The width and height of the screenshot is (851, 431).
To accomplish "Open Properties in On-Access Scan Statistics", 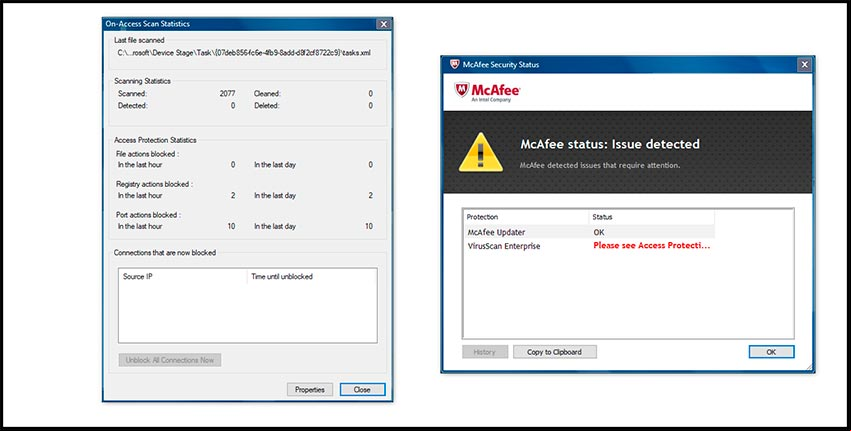I will point(310,389).
